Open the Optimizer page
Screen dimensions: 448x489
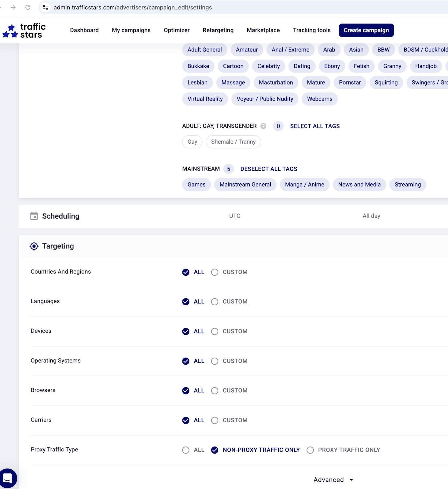coord(177,30)
